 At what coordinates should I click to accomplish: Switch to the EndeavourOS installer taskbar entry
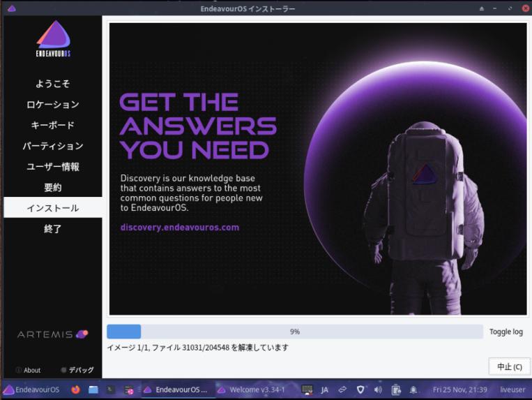click(178, 390)
